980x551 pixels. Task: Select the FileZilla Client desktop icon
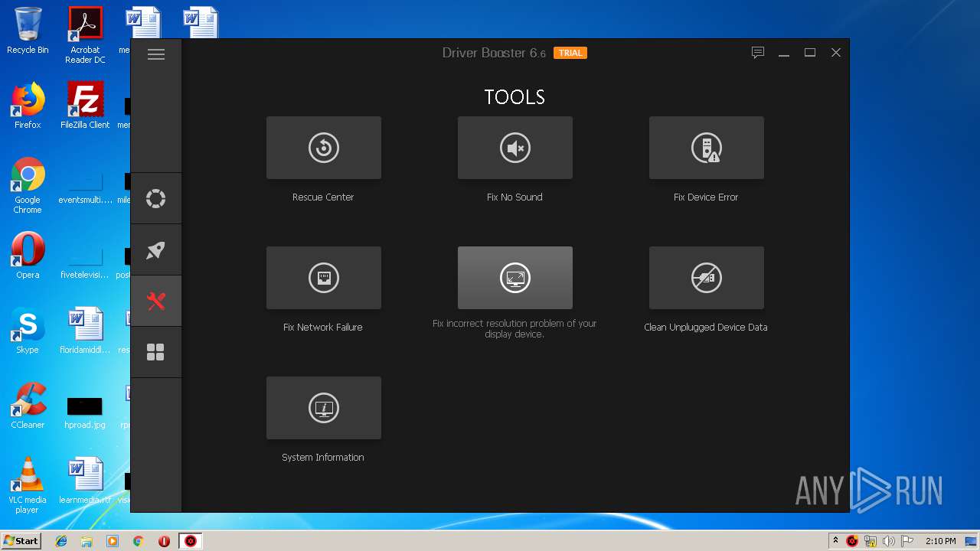(x=85, y=106)
